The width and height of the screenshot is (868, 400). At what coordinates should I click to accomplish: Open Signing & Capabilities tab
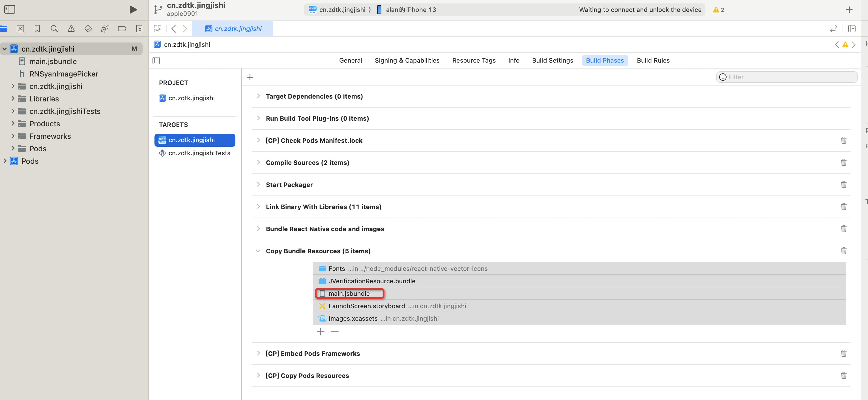point(407,61)
